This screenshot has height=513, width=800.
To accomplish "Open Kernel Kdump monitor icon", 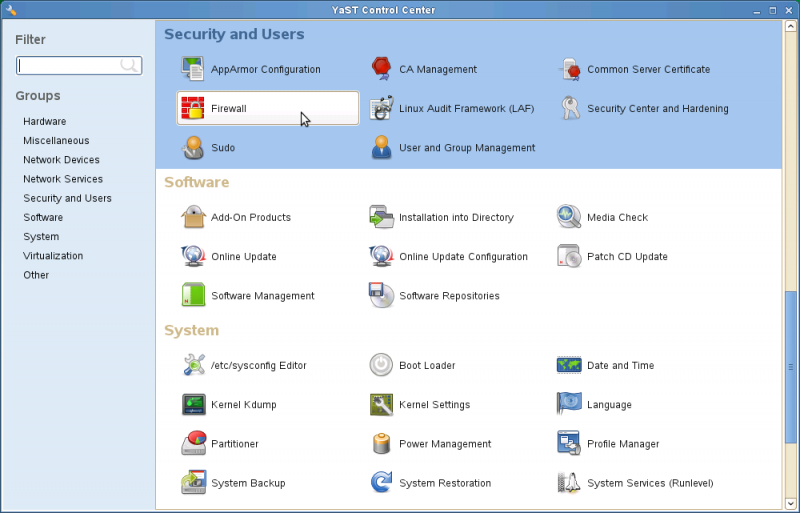I will pyautogui.click(x=193, y=404).
